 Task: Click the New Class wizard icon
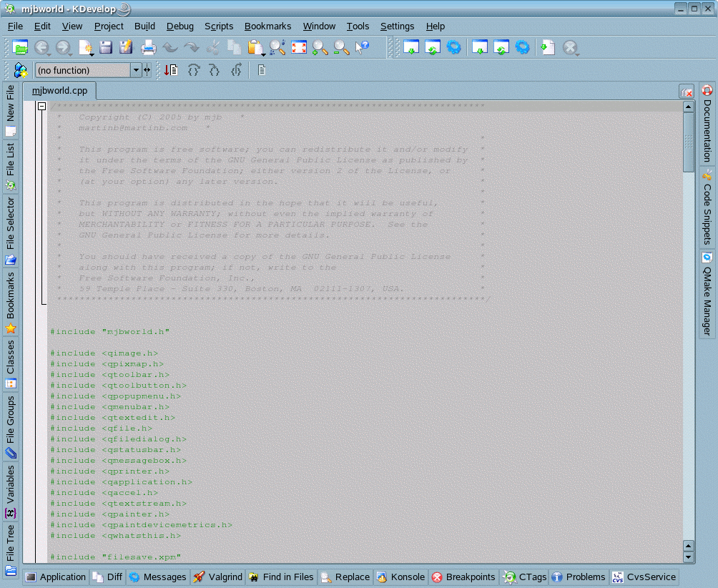21,70
